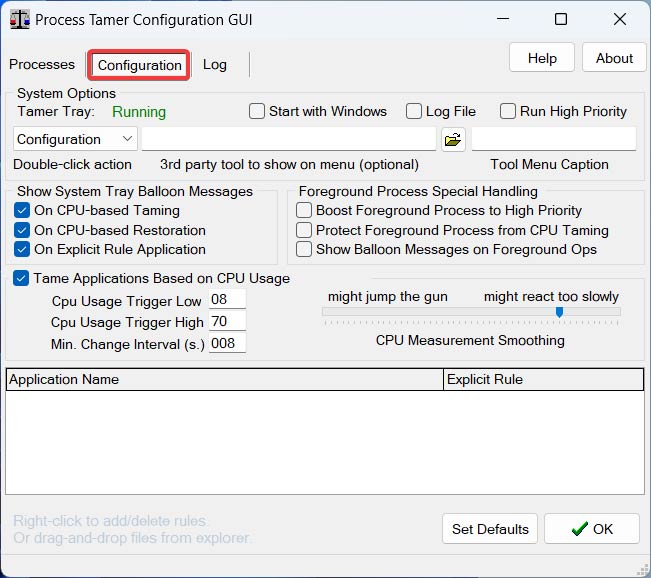
Task: Open the Log tab
Action: (215, 65)
